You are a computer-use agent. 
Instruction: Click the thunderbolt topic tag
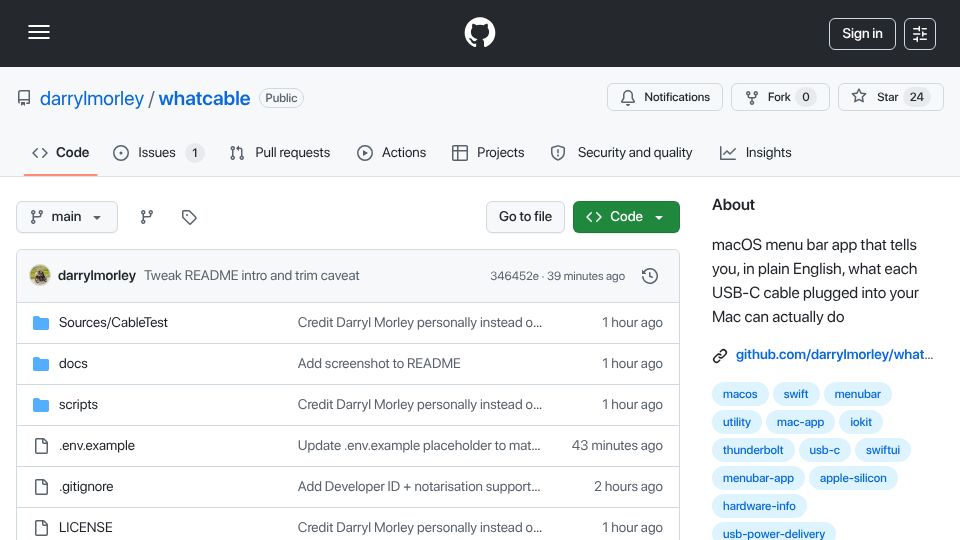[x=753, y=450]
